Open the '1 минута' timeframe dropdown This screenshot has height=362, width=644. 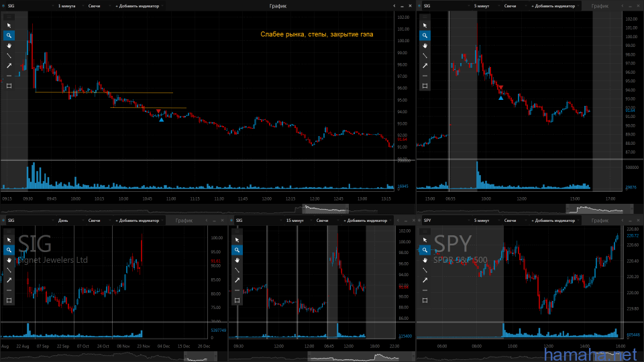coord(68,5)
